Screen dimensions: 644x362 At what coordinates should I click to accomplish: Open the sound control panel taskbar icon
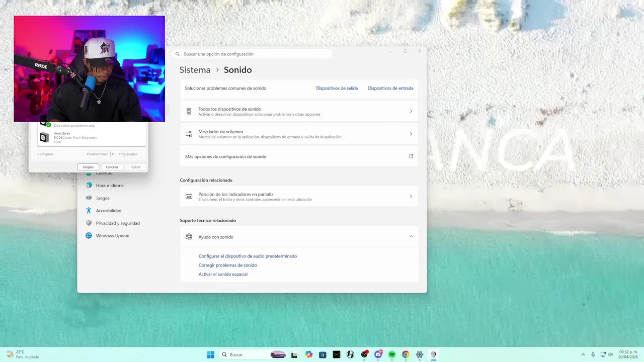coord(433,354)
